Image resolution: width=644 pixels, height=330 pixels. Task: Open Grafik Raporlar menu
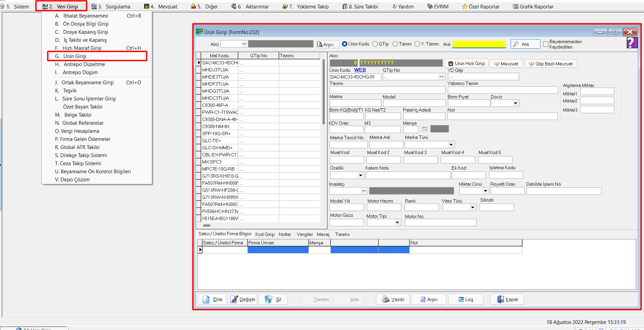click(533, 6)
